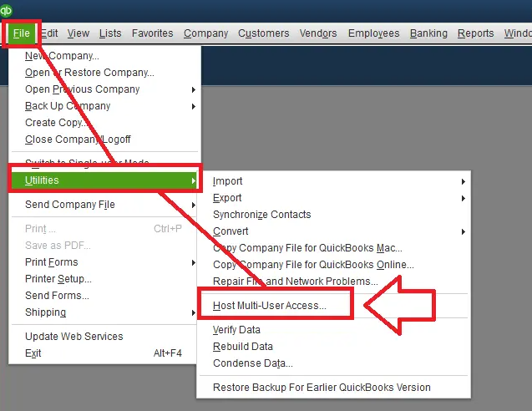This screenshot has height=411, width=532.
Task: Open the File menu
Action: coord(22,33)
